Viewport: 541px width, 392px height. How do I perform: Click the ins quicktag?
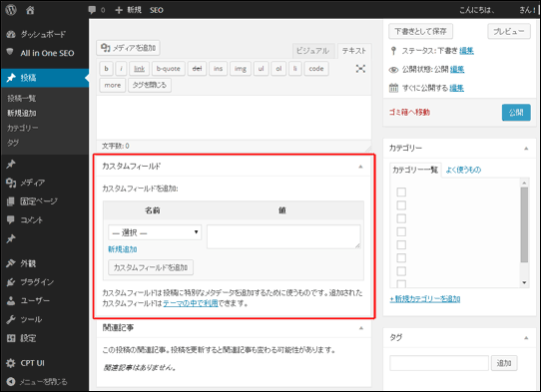pyautogui.click(x=218, y=69)
